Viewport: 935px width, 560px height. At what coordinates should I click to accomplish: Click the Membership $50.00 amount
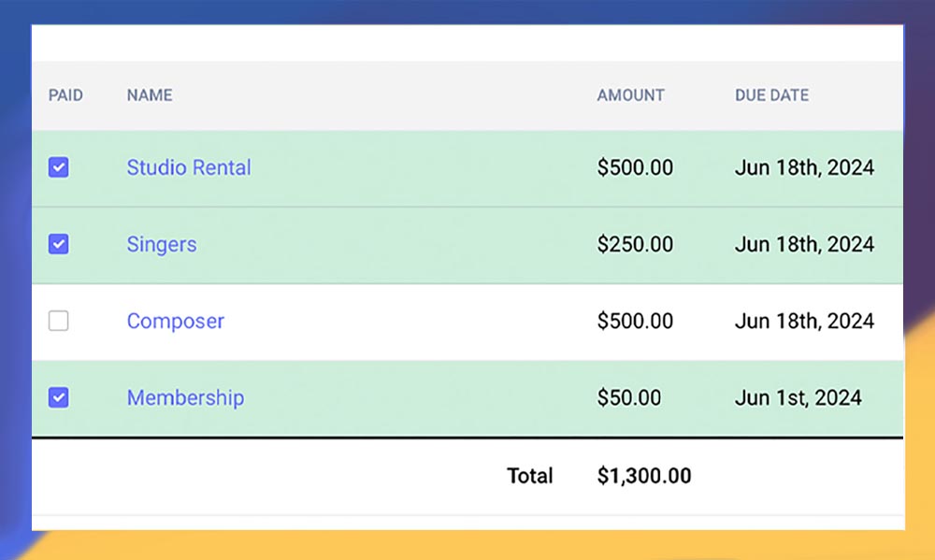pos(629,397)
